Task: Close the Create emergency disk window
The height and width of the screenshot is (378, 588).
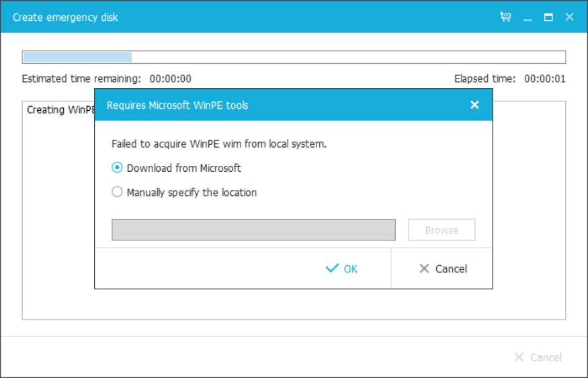Action: (569, 17)
